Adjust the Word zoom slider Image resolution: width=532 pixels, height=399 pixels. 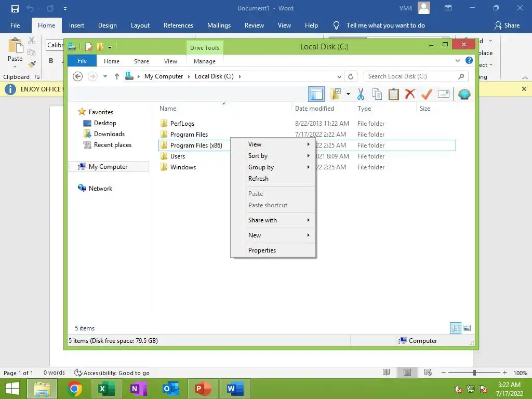pos(474,373)
